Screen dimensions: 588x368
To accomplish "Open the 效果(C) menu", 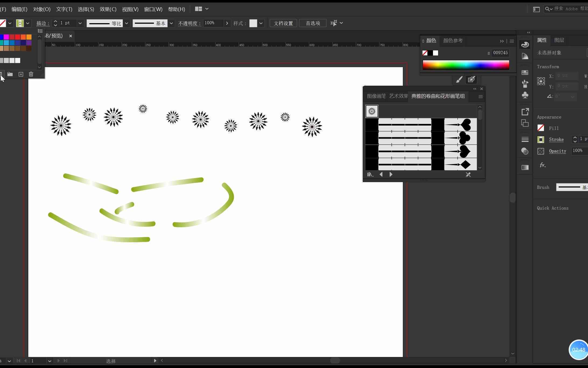I will pyautogui.click(x=108, y=9).
